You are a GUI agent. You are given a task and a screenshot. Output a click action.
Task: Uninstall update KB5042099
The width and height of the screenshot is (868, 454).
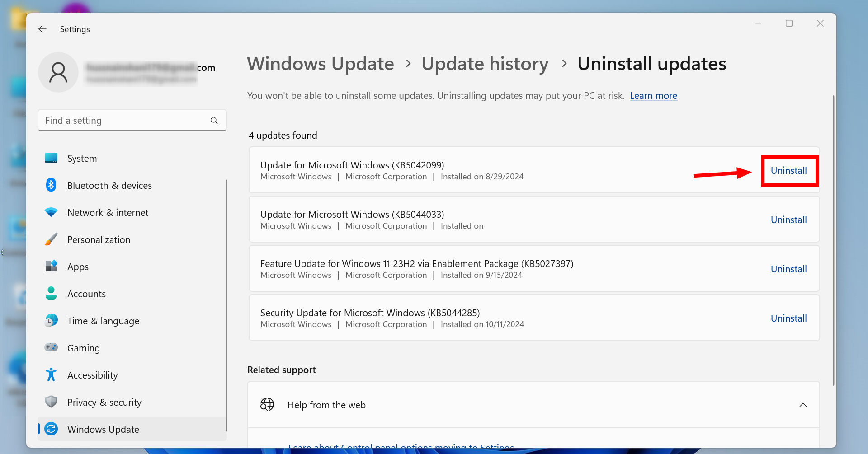[789, 171]
